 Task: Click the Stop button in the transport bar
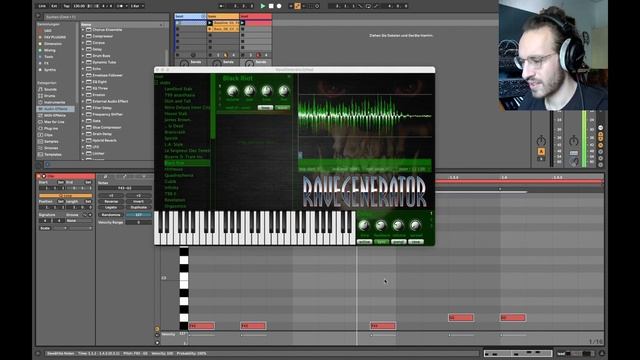[271, 6]
